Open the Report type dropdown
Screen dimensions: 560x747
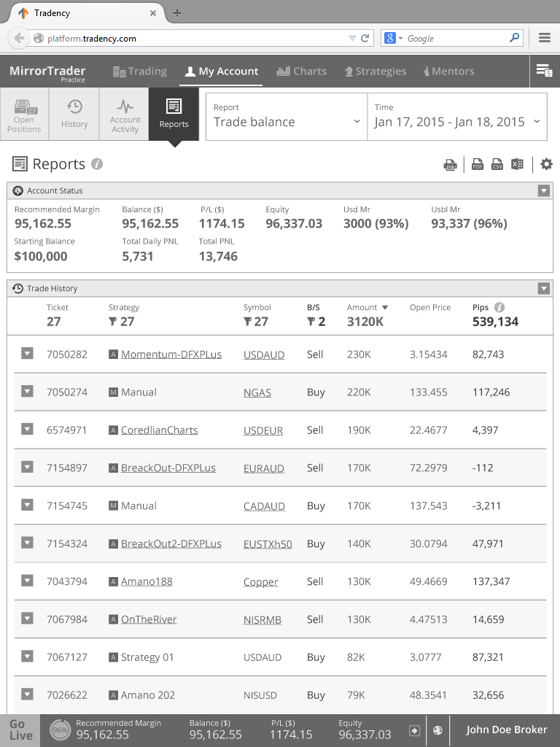pos(287,117)
